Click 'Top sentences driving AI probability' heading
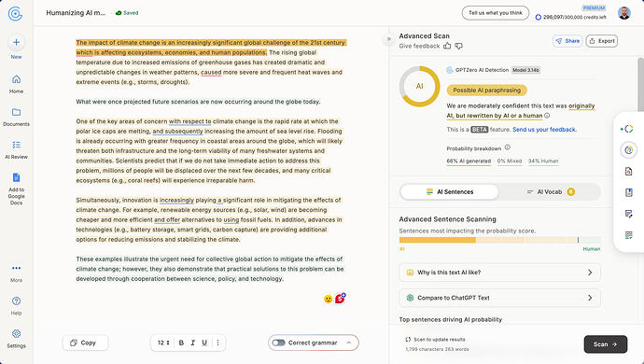 coord(451,319)
